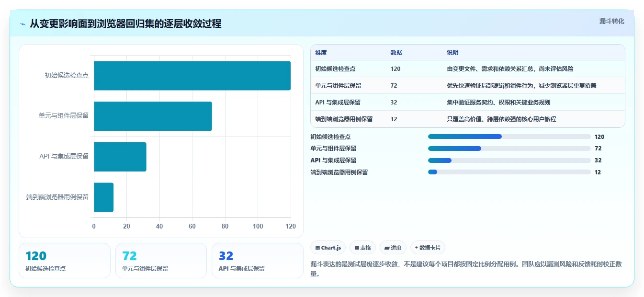Click the title 从变更影响面到浏览器回归集的逐层收敛过程
The width and height of the screenshot is (644, 297).
(x=125, y=24)
